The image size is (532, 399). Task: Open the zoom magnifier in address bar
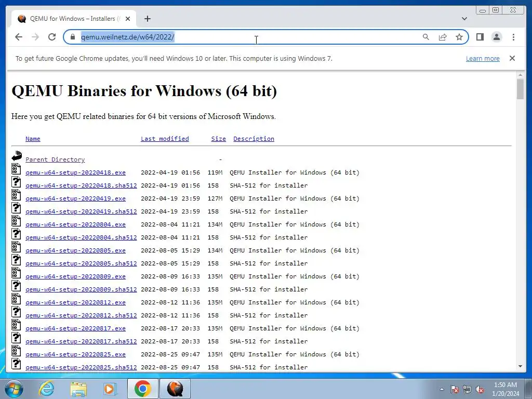coord(426,37)
